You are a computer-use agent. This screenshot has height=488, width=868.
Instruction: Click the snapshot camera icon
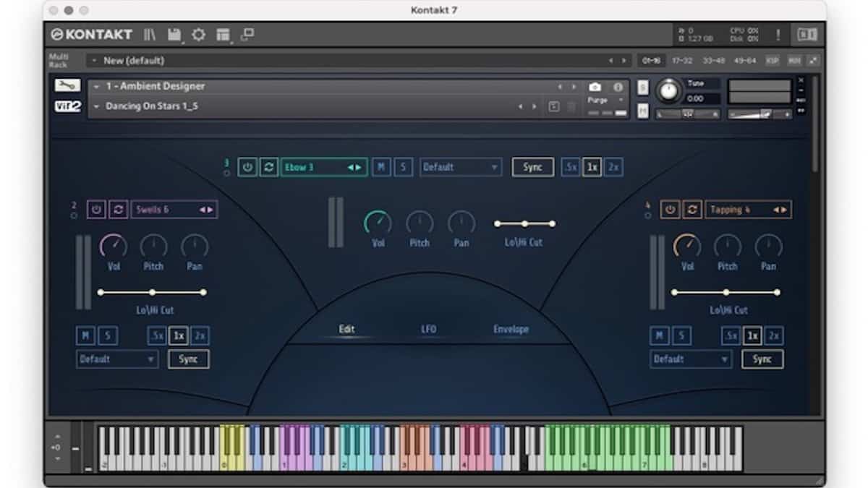pos(595,87)
